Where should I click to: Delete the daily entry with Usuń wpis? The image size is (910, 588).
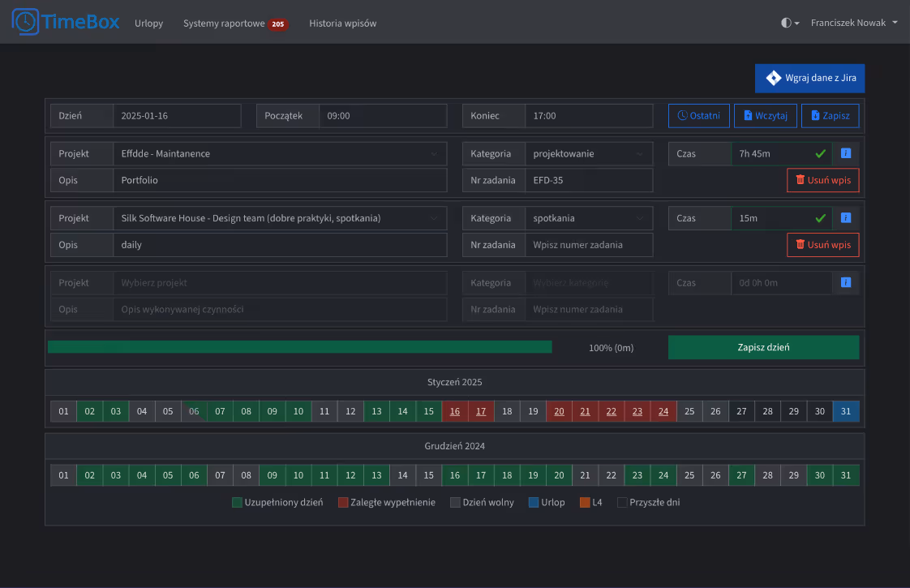click(822, 245)
